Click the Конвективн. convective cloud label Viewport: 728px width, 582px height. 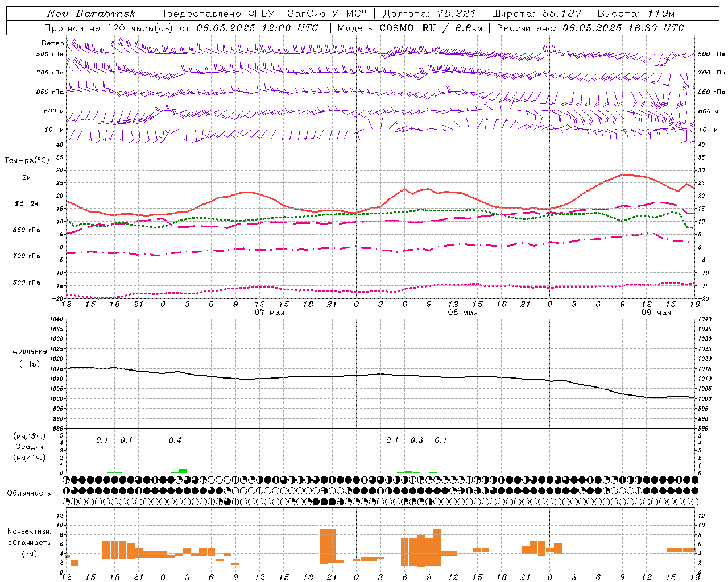coord(29,531)
